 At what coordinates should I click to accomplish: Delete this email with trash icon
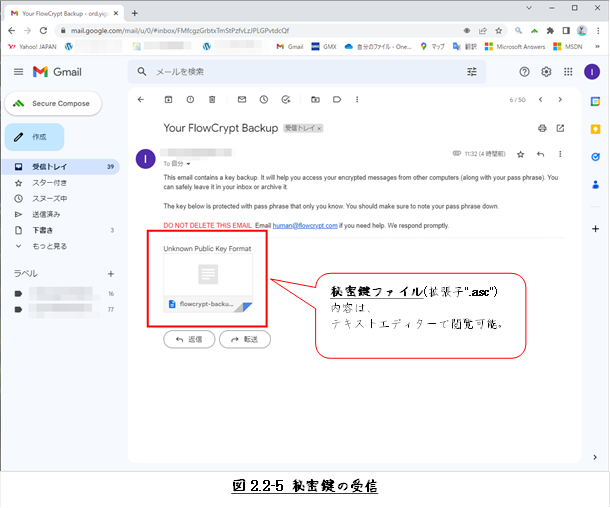pos(212,100)
